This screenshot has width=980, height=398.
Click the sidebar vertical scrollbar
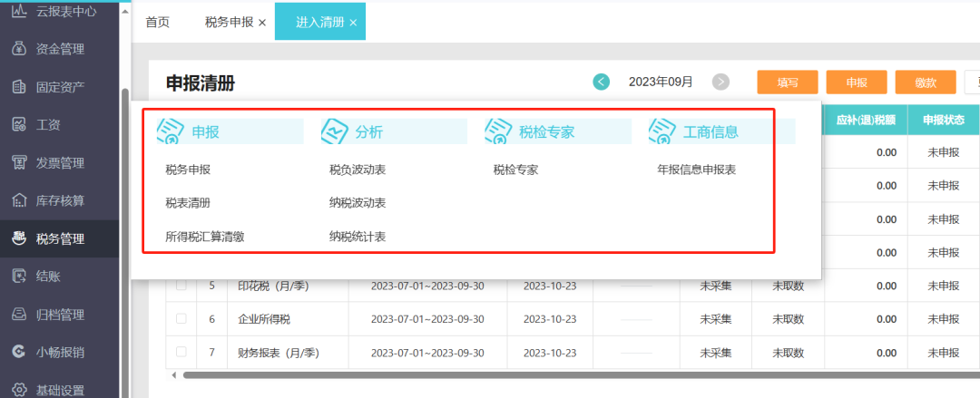(x=124, y=242)
